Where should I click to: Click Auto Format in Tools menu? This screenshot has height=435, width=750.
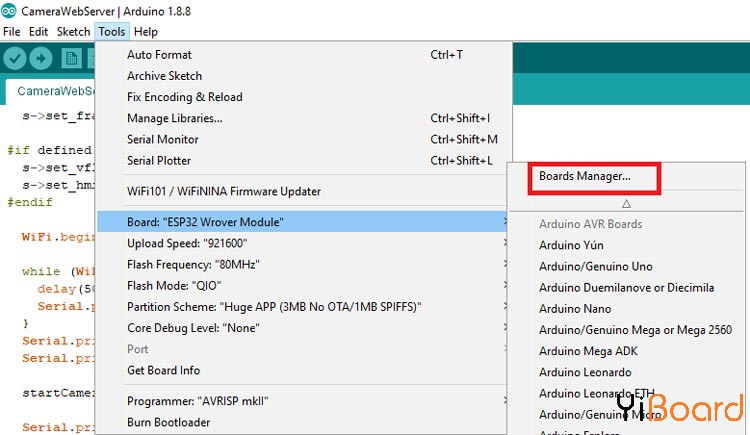pos(159,55)
